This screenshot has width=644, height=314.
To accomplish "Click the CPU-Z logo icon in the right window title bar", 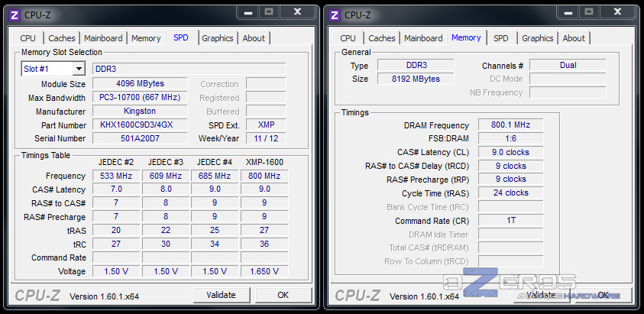I will point(335,15).
